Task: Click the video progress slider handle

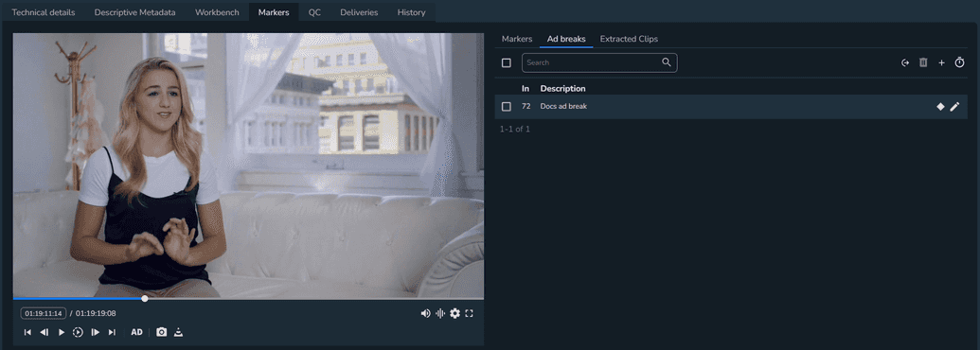Action: click(145, 299)
